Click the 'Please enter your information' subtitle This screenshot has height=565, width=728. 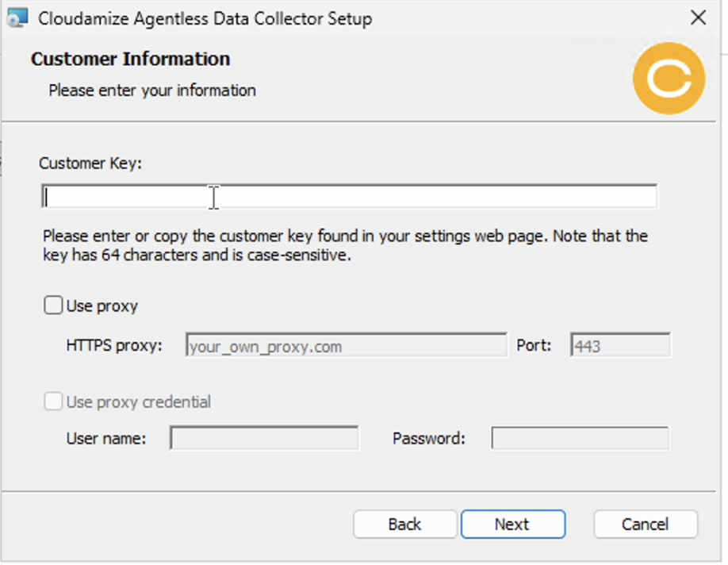(152, 90)
